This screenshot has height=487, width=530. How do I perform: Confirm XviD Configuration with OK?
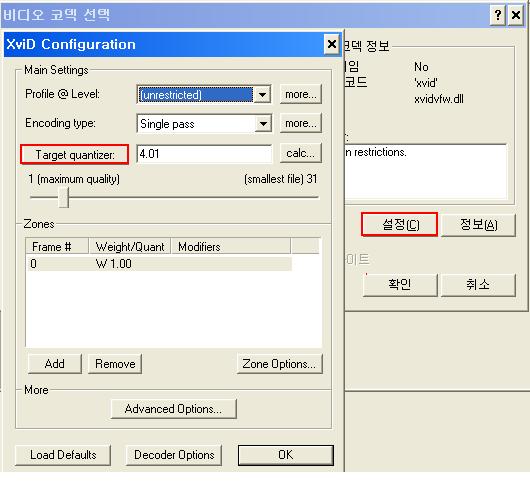286,455
